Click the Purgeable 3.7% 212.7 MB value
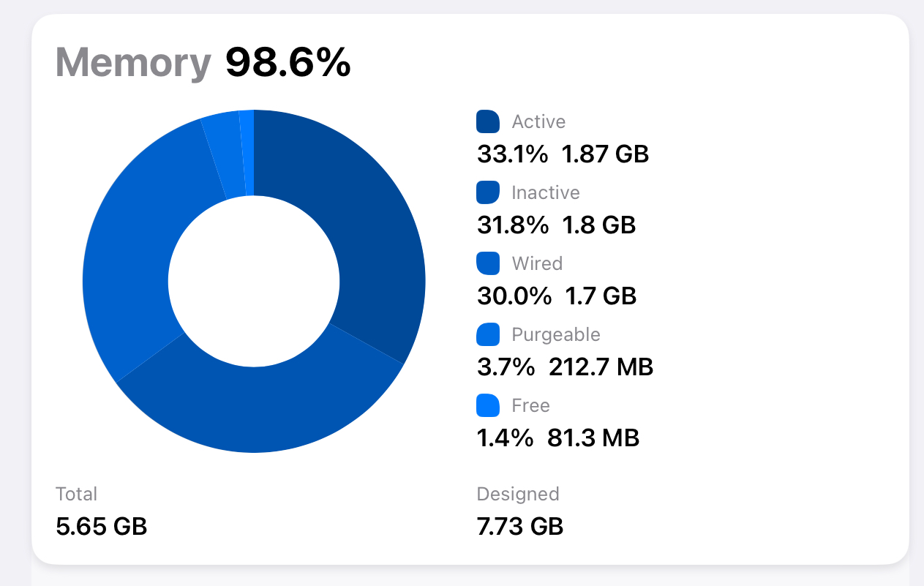924x586 pixels. click(565, 367)
